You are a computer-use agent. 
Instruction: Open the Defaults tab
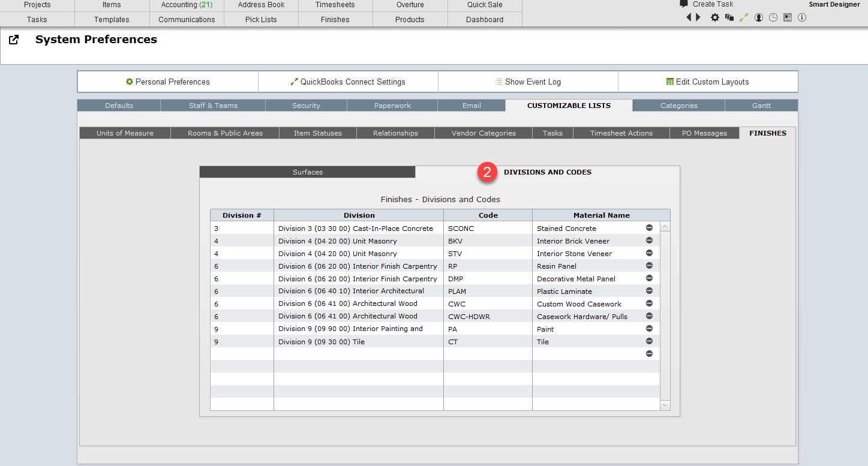[x=119, y=106]
